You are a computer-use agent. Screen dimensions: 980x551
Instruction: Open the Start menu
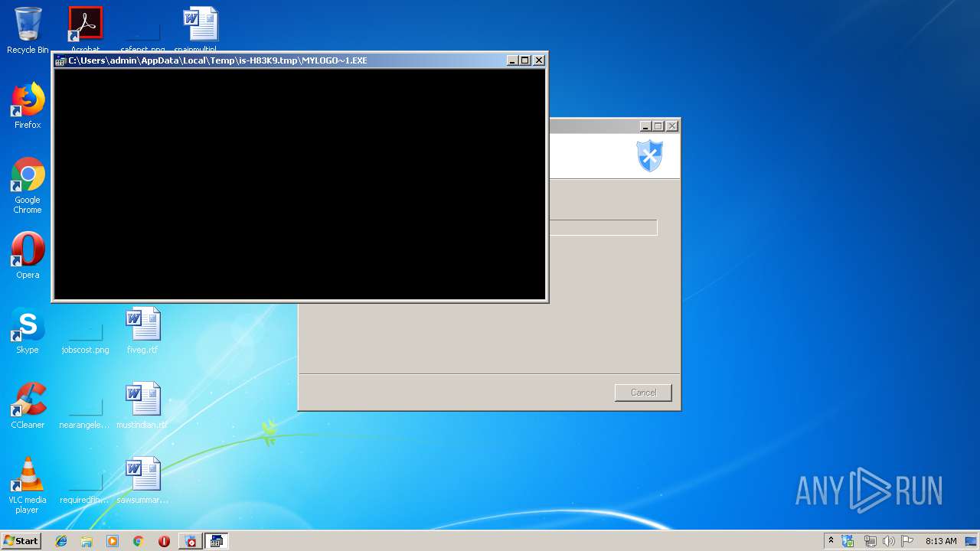[x=21, y=541]
